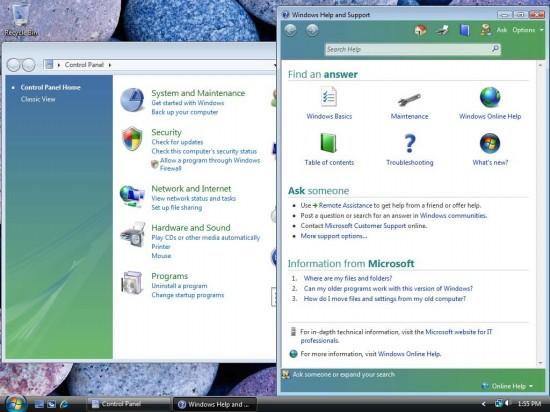Click Uninstall a program link
This screenshot has height=412, width=550.
coord(179,286)
